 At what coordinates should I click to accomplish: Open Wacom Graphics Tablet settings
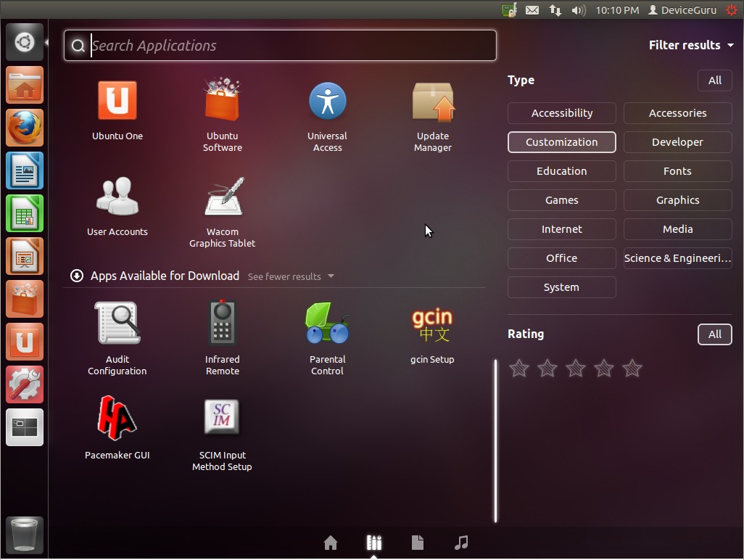(222, 212)
